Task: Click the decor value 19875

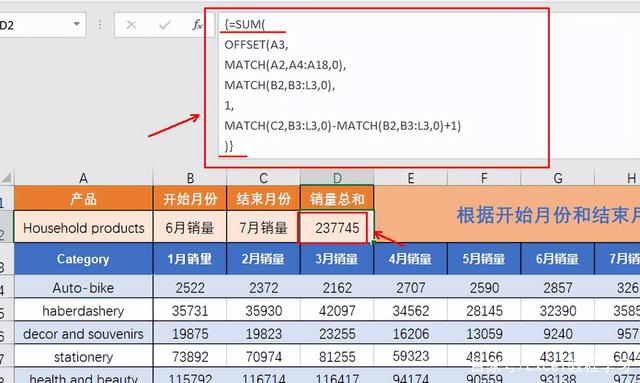Action: click(190, 334)
